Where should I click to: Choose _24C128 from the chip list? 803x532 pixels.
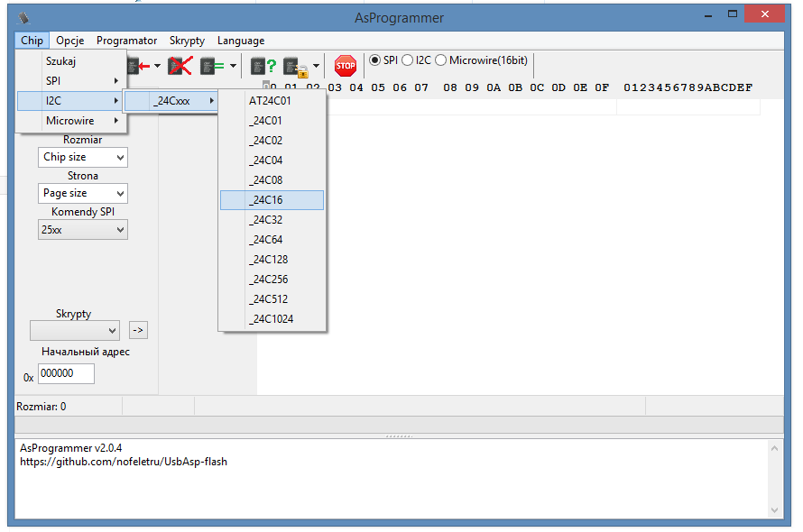coord(272,260)
